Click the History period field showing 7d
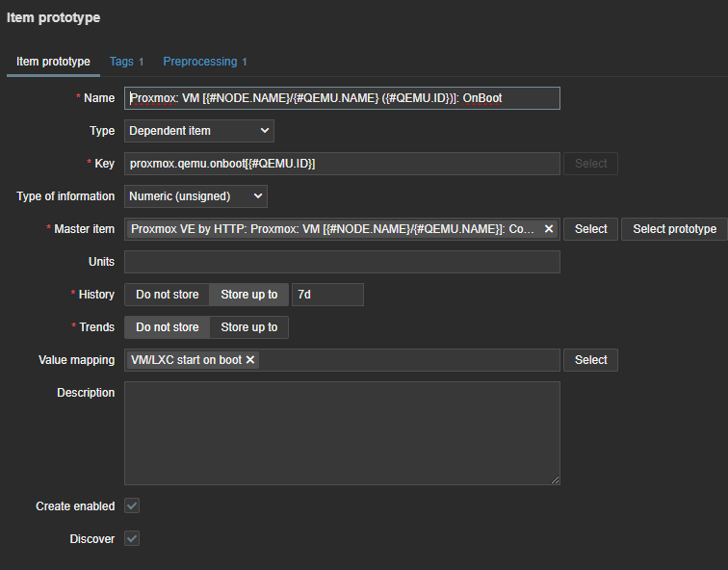The width and height of the screenshot is (728, 570). pos(327,295)
